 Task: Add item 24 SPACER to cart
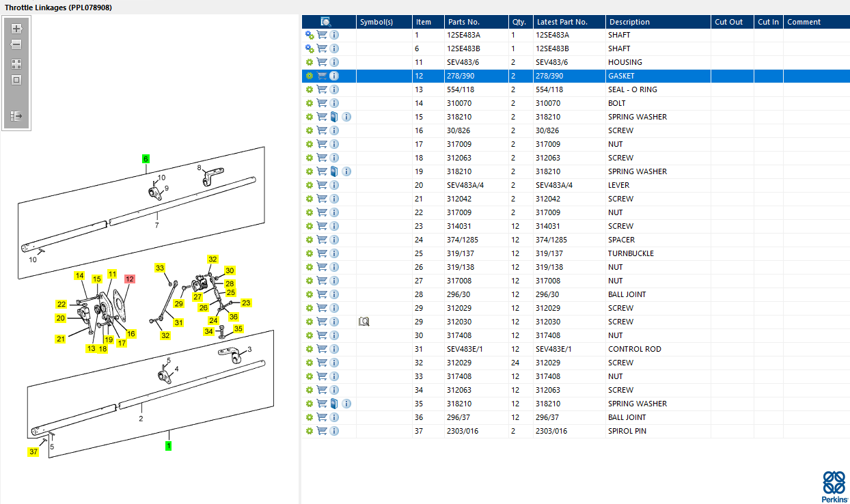(322, 240)
